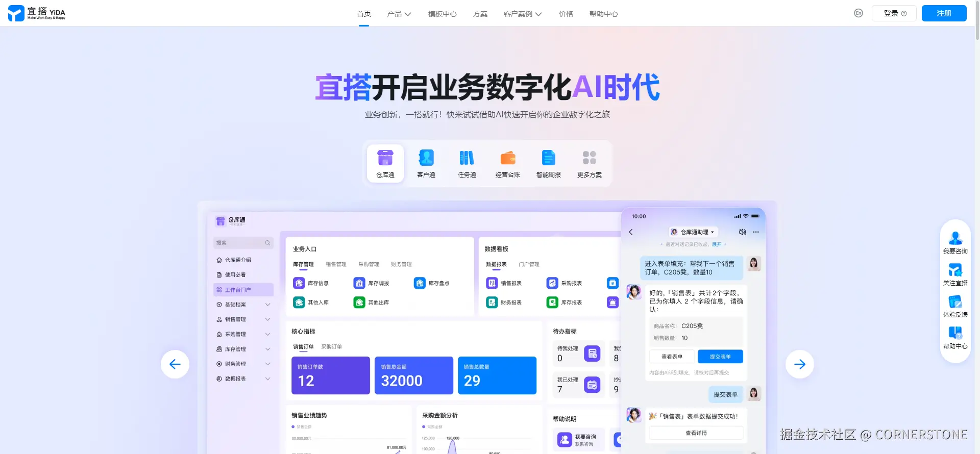
Task: Open 其他出库 icon in 业务入口
Action: pos(359,302)
